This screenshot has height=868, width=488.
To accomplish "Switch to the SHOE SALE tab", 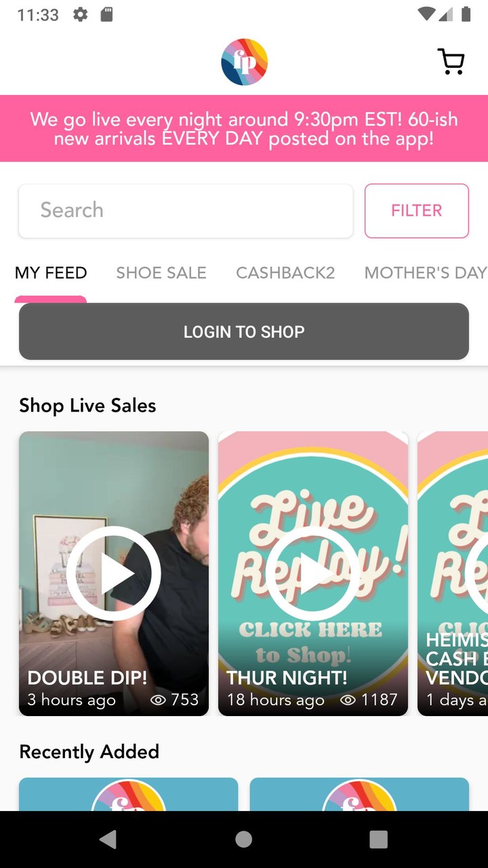I will tap(161, 273).
